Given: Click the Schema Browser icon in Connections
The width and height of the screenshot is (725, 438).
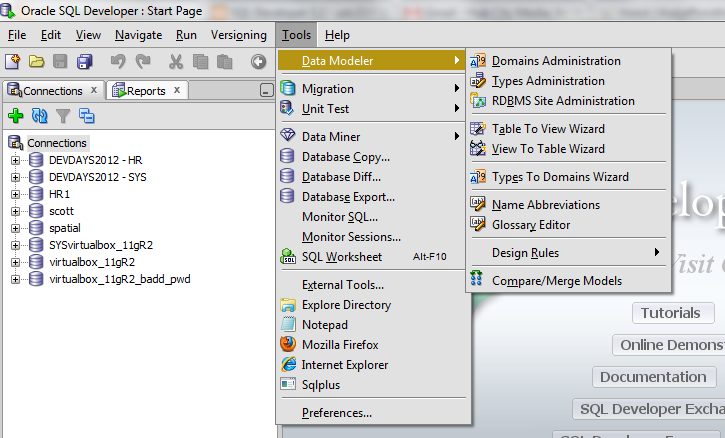Looking at the screenshot, I should [x=86, y=116].
